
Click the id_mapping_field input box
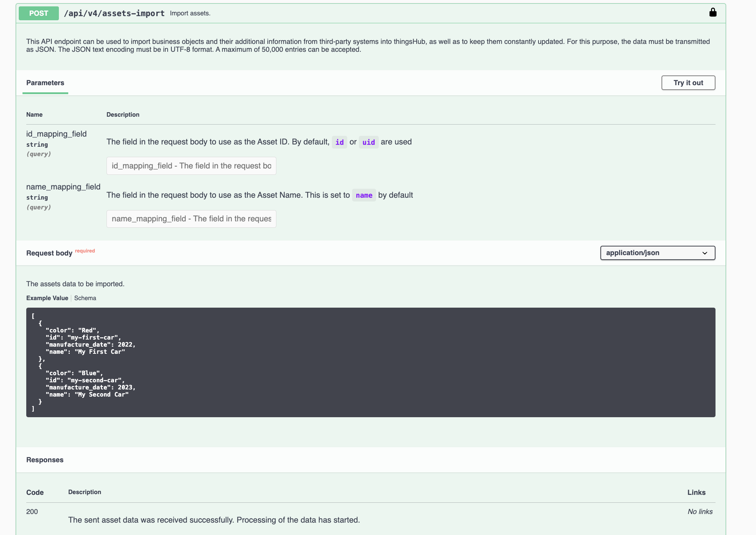(x=191, y=166)
